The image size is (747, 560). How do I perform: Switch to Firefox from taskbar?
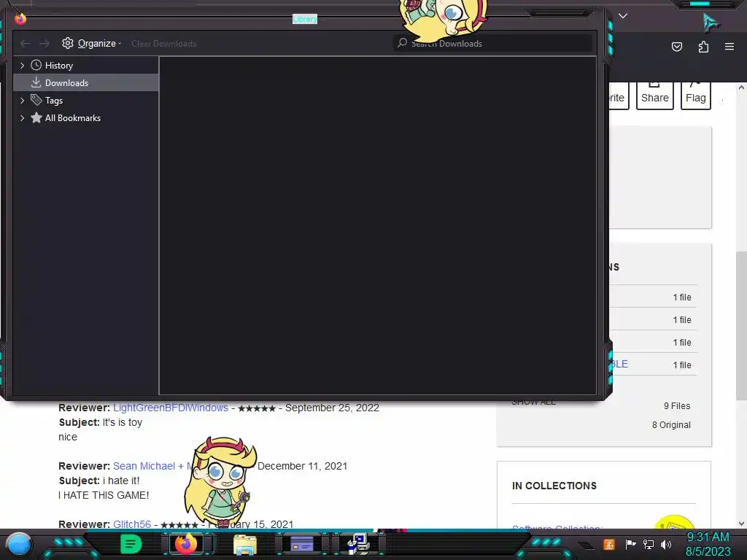tap(186, 544)
